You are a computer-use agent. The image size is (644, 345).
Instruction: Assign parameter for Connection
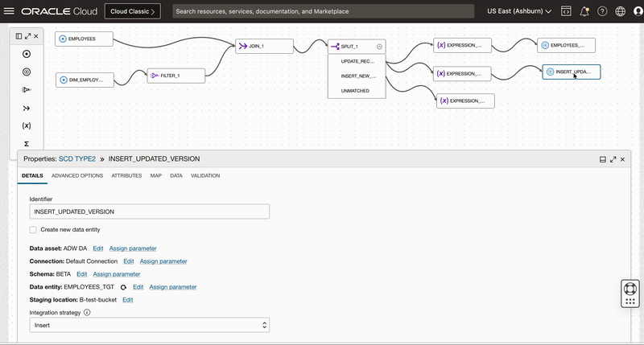163,261
